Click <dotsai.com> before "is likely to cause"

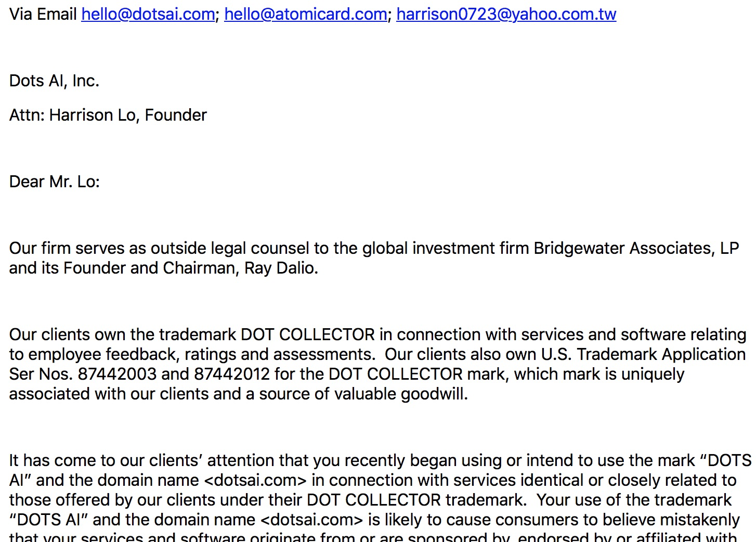click(311, 520)
